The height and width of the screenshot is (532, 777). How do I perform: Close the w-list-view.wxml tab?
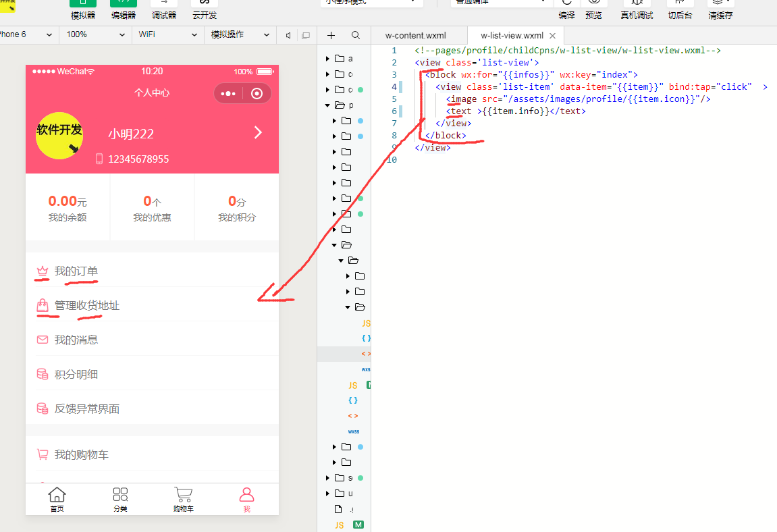point(552,36)
